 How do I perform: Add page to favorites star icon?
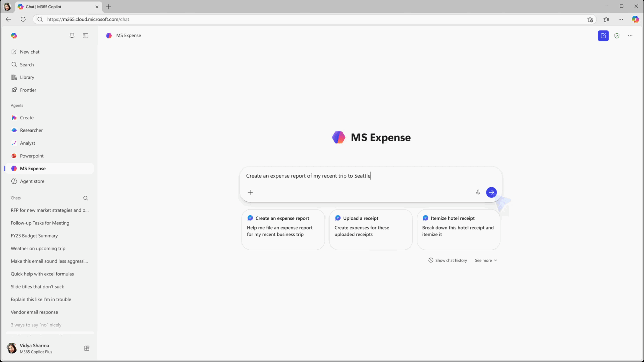(x=590, y=19)
